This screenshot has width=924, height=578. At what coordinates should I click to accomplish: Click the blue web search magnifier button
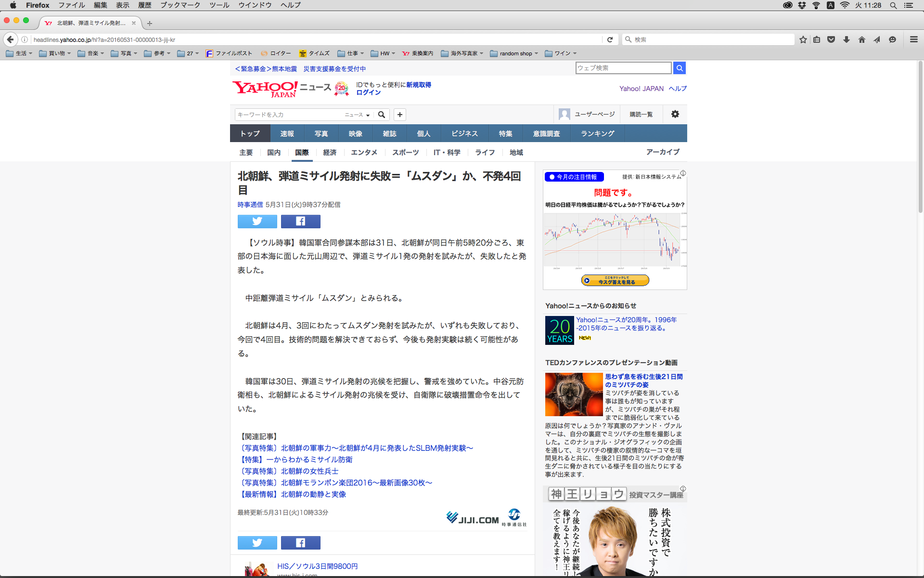pyautogui.click(x=679, y=68)
